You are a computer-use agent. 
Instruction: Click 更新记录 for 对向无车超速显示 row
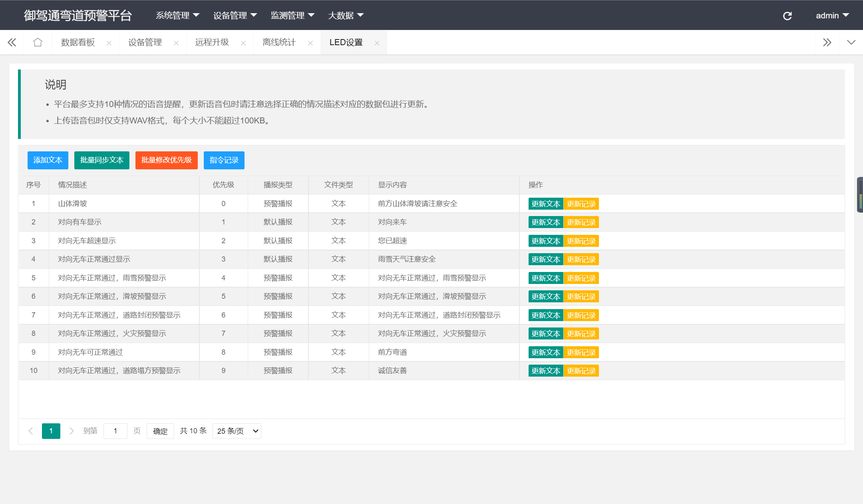(x=581, y=241)
